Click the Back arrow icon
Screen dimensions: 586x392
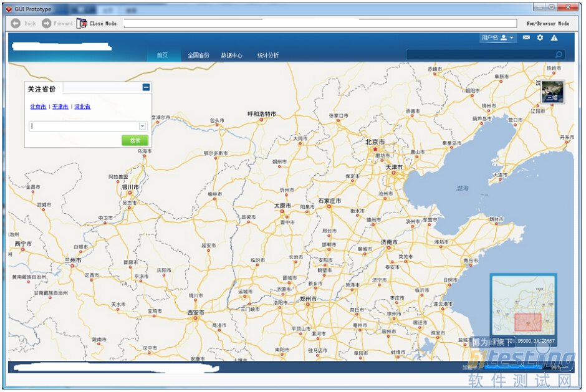coord(16,24)
